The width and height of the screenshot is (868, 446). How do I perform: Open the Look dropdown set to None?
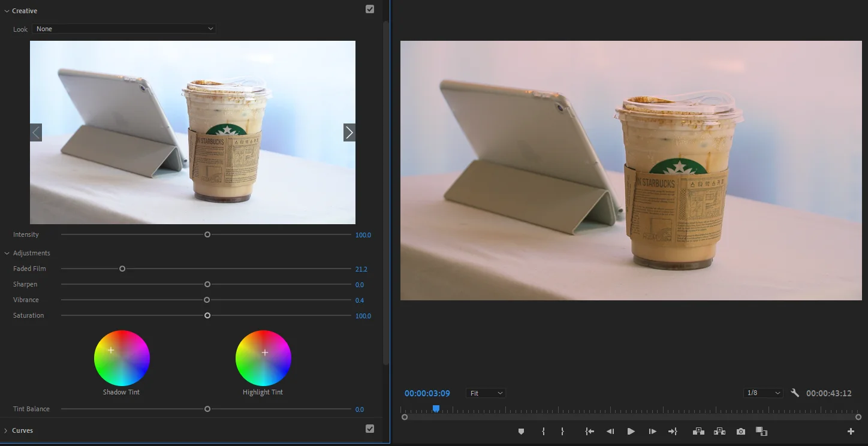[x=124, y=29]
